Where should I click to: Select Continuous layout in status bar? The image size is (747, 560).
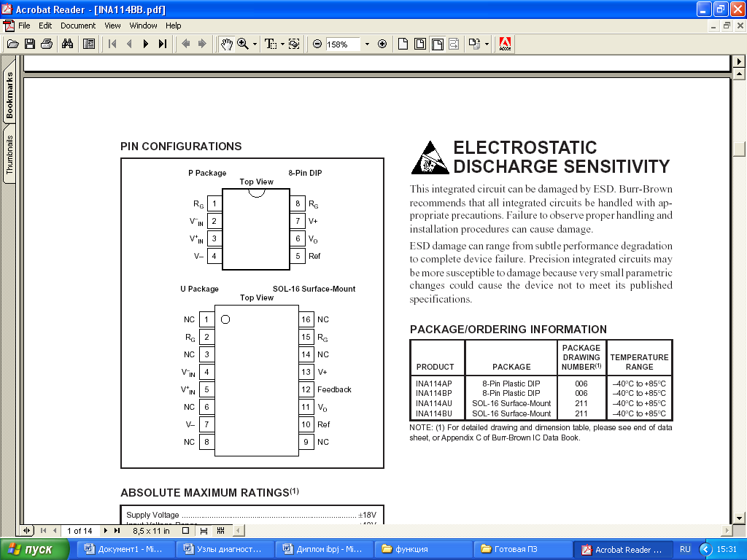pyautogui.click(x=204, y=531)
